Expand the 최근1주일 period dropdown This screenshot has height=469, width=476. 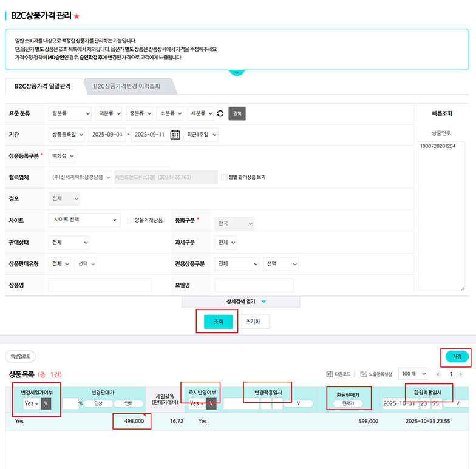[x=202, y=135]
